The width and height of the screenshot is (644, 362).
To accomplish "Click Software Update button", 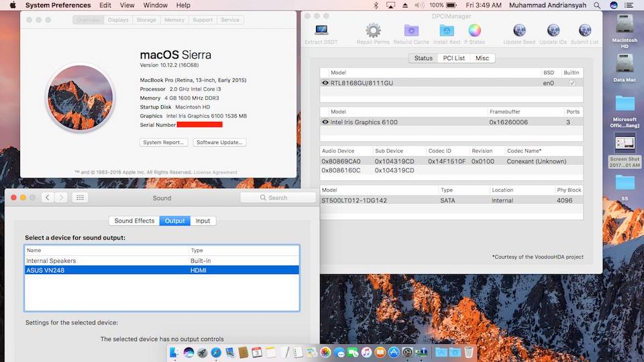I will tap(219, 142).
